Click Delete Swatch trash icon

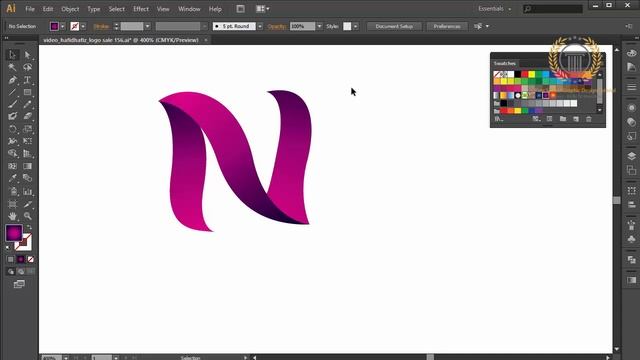pos(589,119)
